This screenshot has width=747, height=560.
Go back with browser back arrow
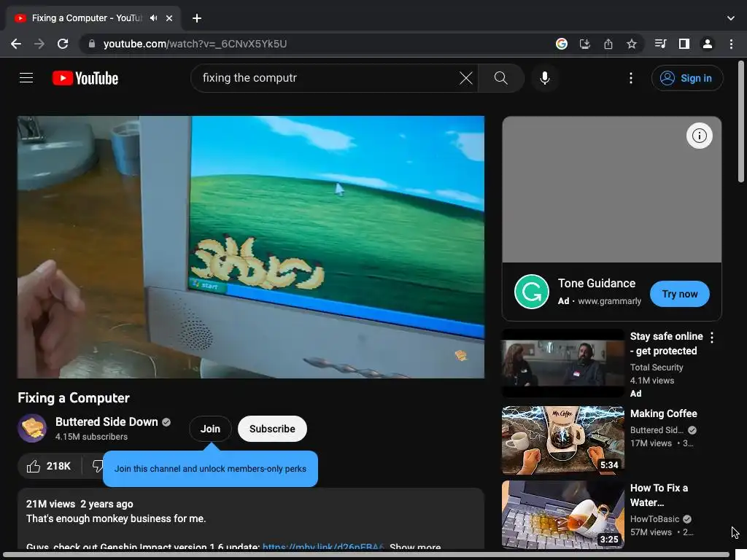click(x=16, y=44)
